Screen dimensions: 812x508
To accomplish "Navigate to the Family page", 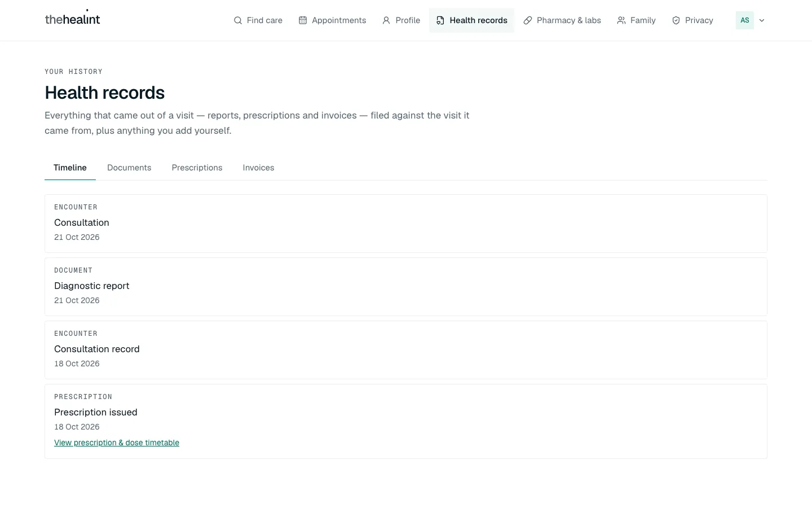I will pos(636,20).
